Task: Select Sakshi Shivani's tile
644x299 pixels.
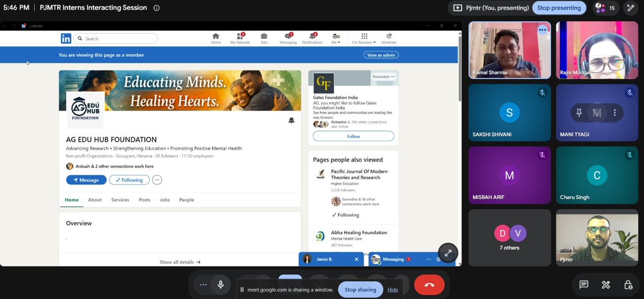Action: coord(510,113)
